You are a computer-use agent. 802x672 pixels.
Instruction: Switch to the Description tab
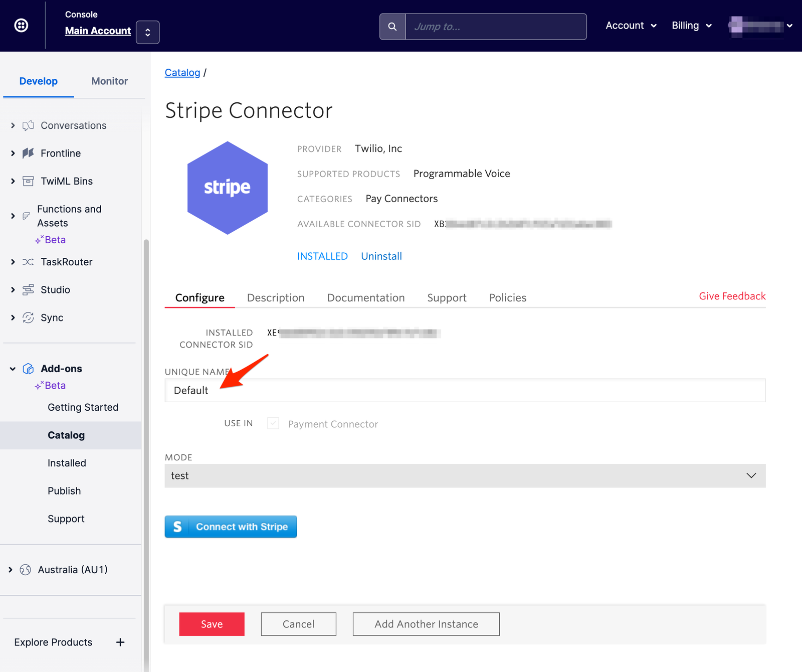pos(276,297)
